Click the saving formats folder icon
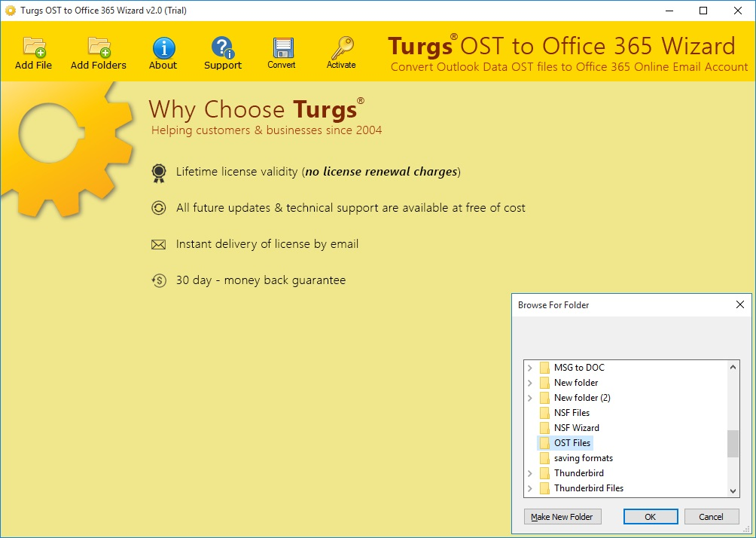The image size is (756, 538). [544, 458]
